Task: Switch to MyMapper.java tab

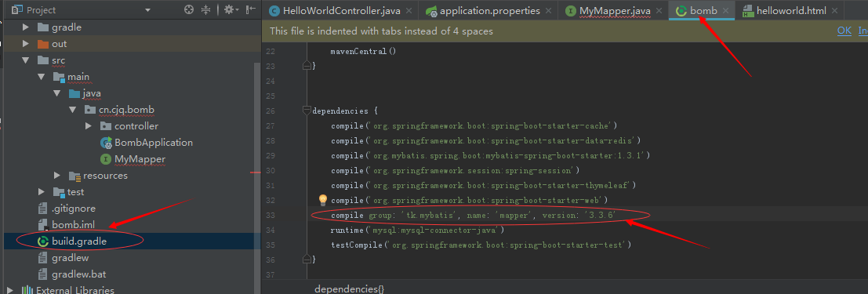Action: [615, 10]
